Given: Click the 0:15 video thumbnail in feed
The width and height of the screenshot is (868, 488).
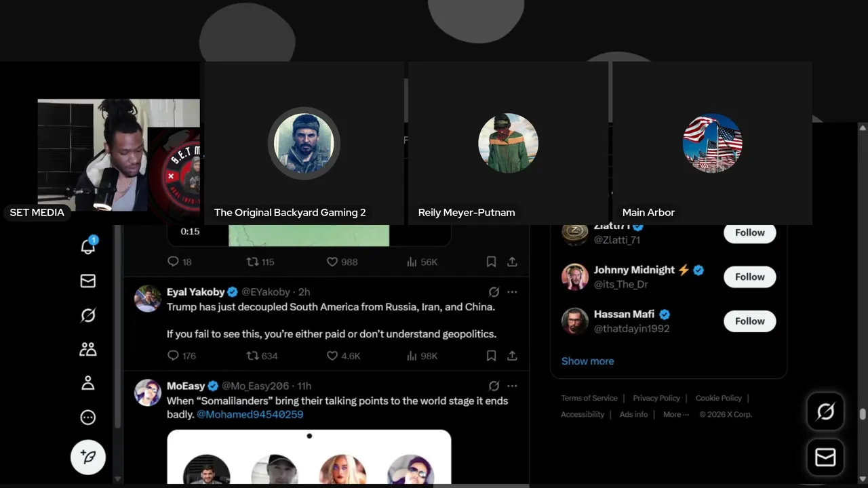Looking at the screenshot, I should [x=309, y=235].
